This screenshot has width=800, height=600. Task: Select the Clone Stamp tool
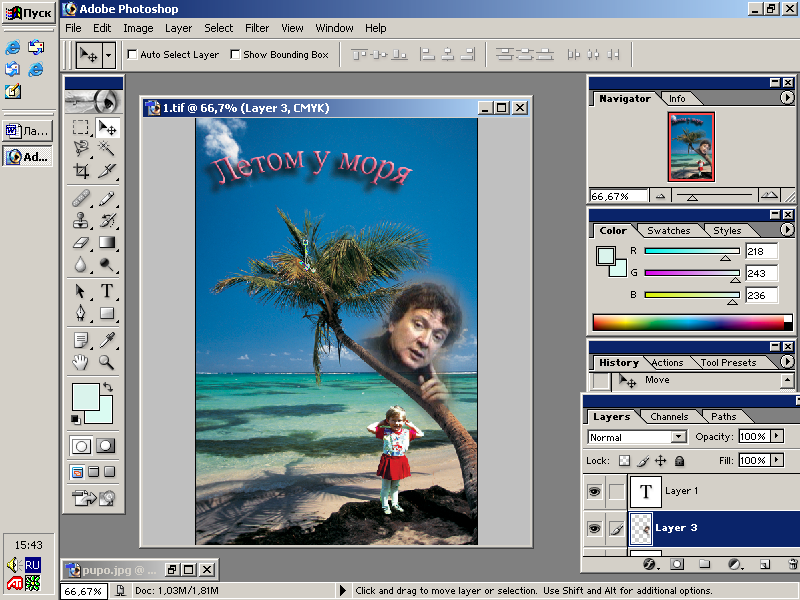(81, 220)
